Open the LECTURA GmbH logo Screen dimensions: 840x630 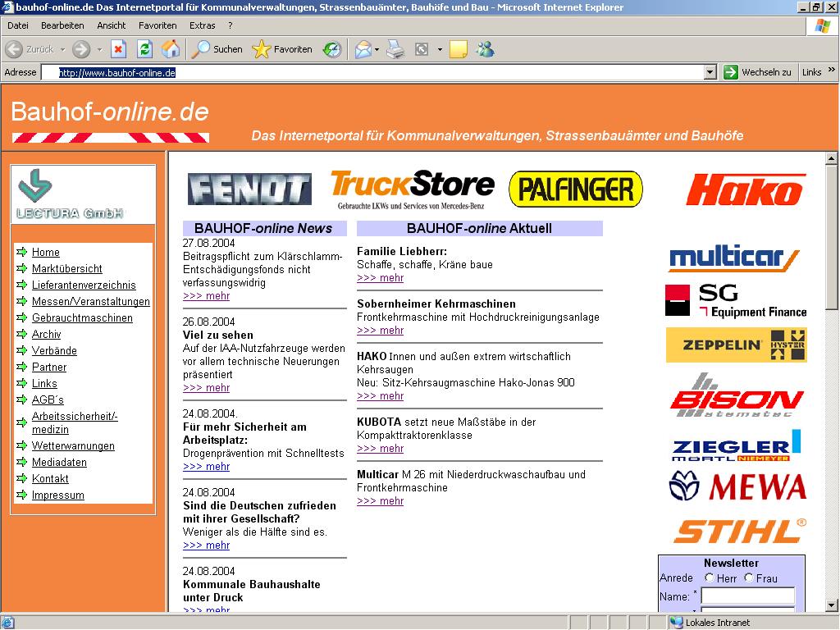83,194
